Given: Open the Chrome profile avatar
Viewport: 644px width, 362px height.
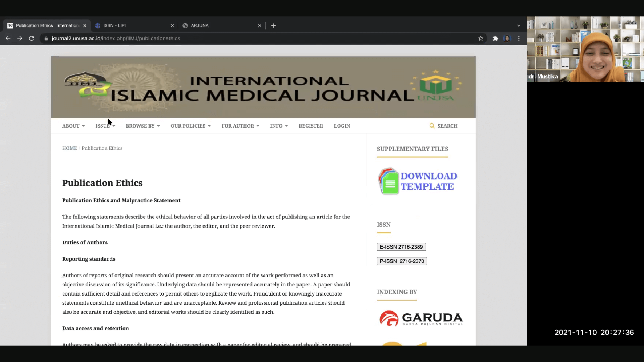Looking at the screenshot, I should tap(507, 39).
